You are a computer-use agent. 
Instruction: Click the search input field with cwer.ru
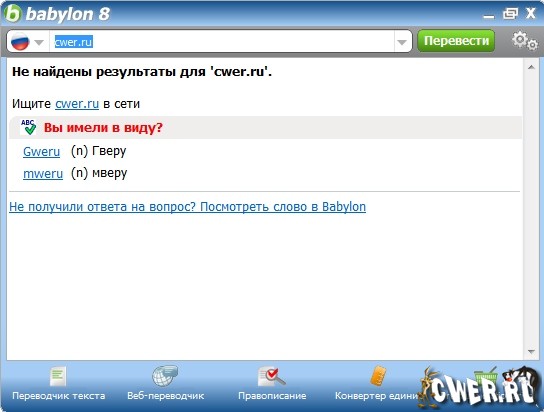(222, 42)
